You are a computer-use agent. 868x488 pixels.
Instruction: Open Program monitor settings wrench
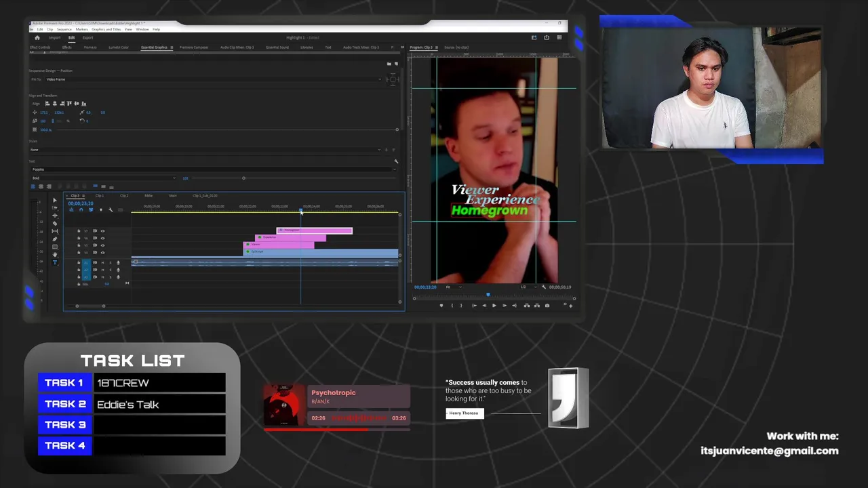point(544,287)
